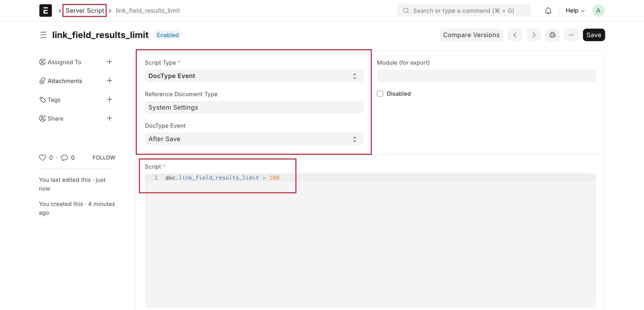Check the Disabled checkbox
Image resolution: width=644 pixels, height=310 pixels.
point(380,94)
